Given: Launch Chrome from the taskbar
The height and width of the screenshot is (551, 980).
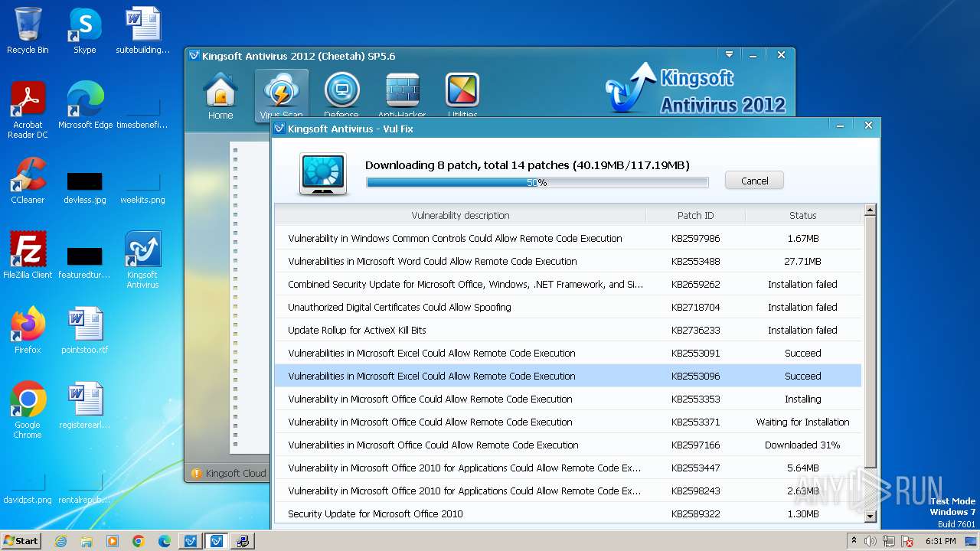Looking at the screenshot, I should [139, 541].
